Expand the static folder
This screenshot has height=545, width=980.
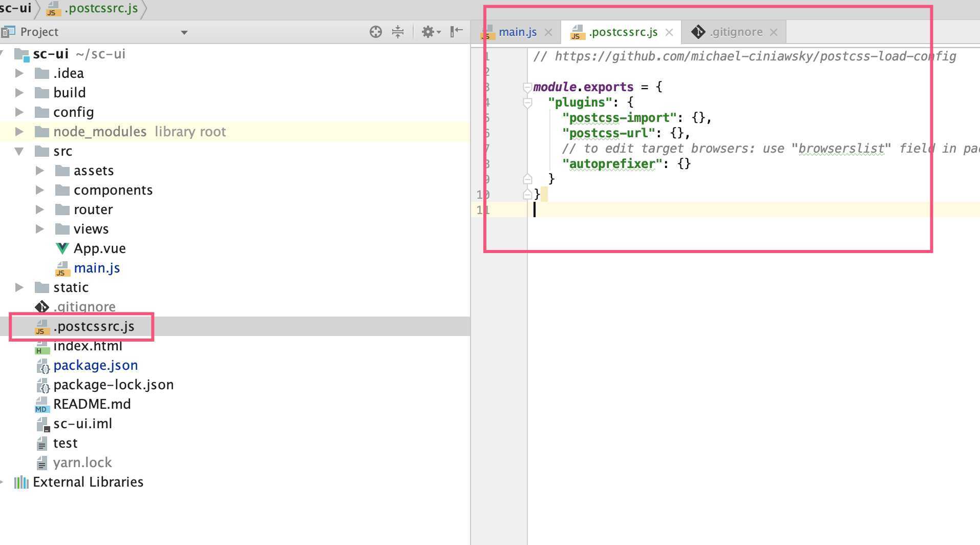(19, 287)
